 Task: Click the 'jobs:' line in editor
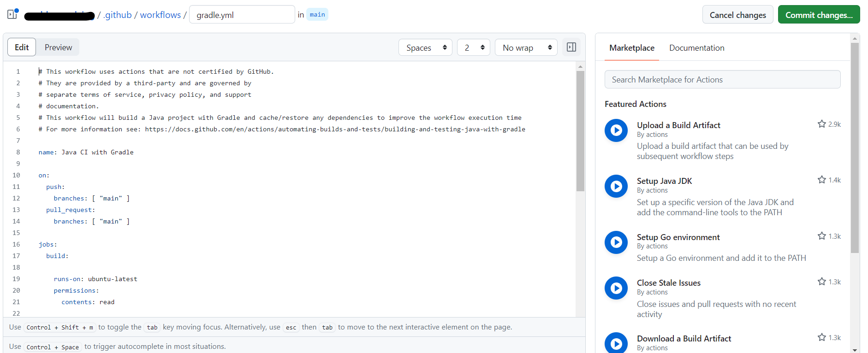pyautogui.click(x=48, y=244)
